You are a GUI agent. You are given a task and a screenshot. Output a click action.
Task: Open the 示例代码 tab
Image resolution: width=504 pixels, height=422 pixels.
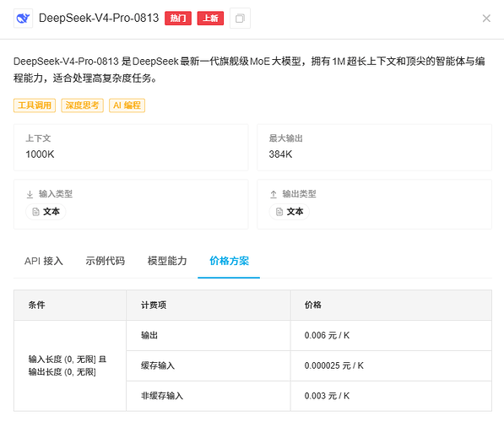point(106,261)
